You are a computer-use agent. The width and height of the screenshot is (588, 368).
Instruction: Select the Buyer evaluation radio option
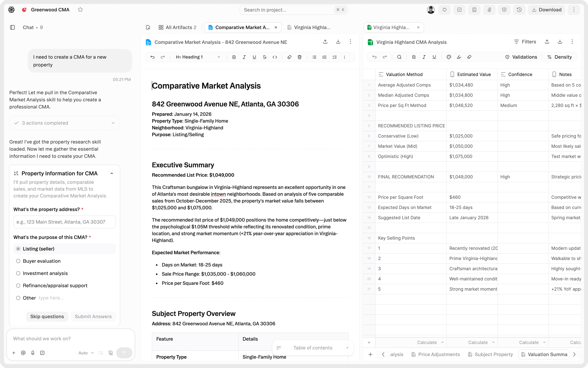18,261
